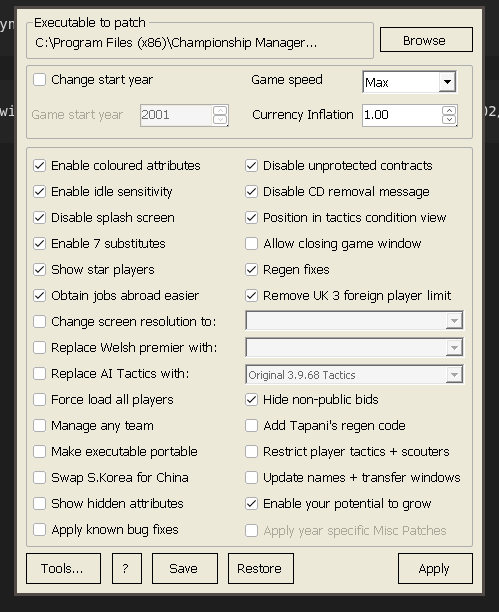The width and height of the screenshot is (499, 612).
Task: Click the executable path text
Action: point(176,43)
